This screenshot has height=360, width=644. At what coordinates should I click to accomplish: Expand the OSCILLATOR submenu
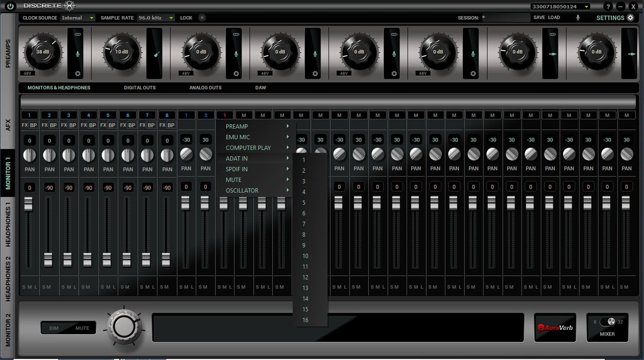pos(256,190)
